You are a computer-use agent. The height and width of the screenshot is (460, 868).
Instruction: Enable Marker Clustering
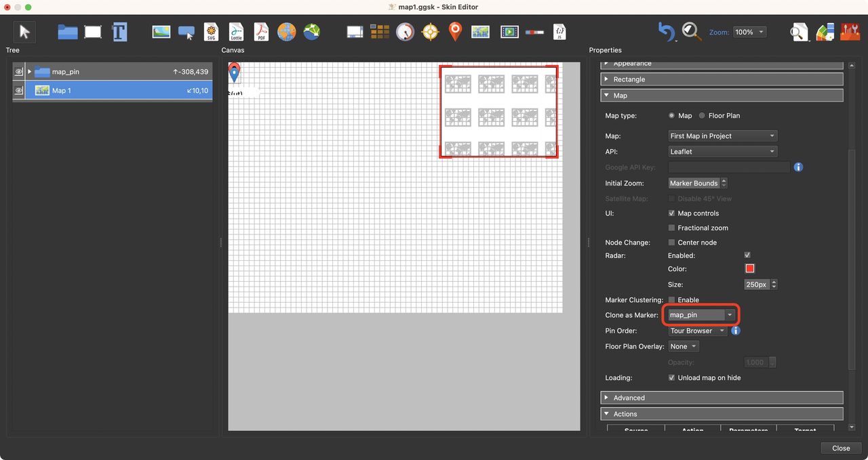(671, 299)
